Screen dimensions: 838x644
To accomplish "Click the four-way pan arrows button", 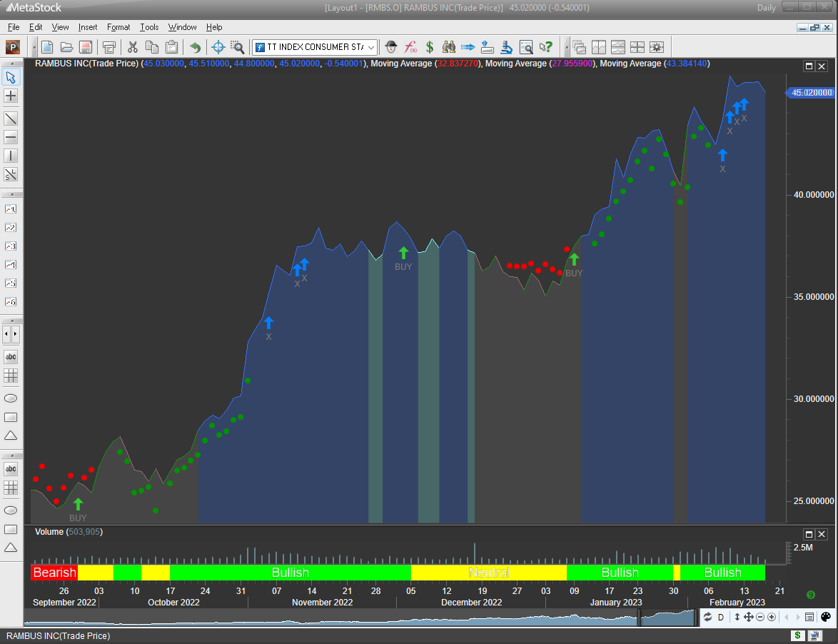I will [x=748, y=618].
